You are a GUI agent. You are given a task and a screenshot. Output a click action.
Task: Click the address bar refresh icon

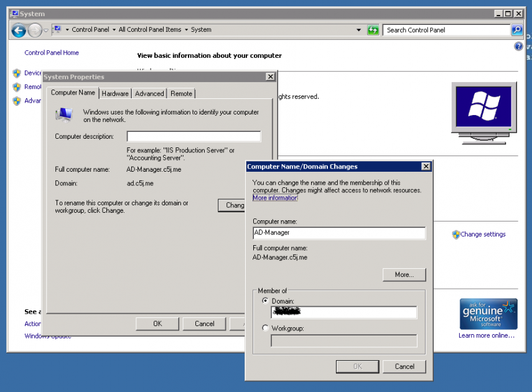point(373,30)
